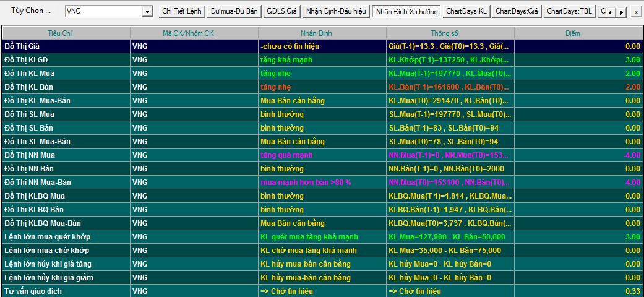Select the Đồ Thị NN Mua-Bán row
This screenshot has height=297, width=644.
322,183
